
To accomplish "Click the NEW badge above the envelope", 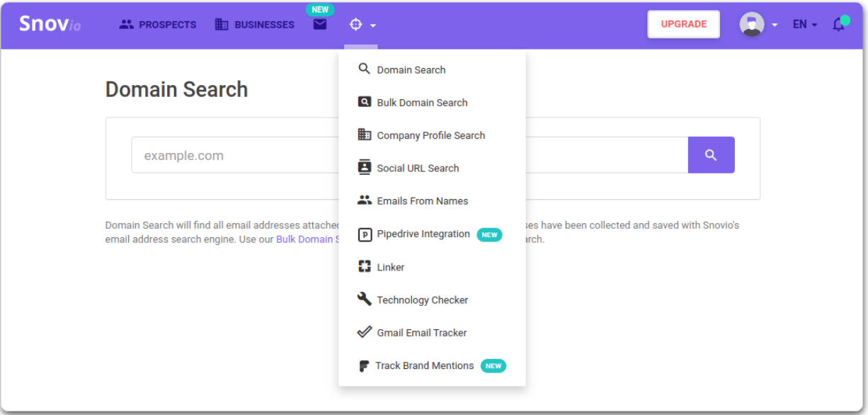I will 320,10.
